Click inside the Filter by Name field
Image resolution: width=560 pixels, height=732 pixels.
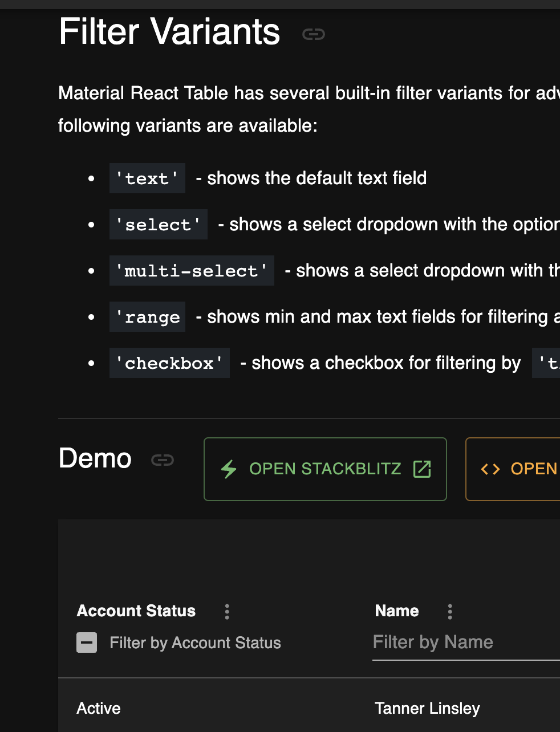click(x=445, y=642)
